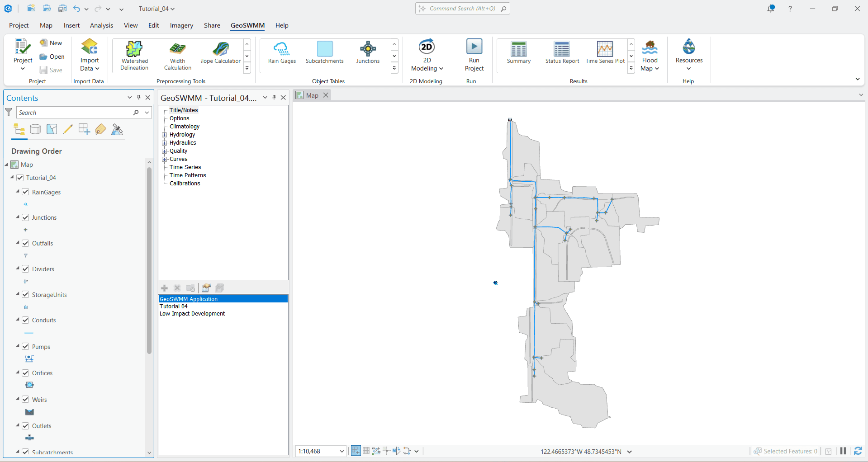
Task: Open the Rain Gages object table
Action: pos(281,53)
